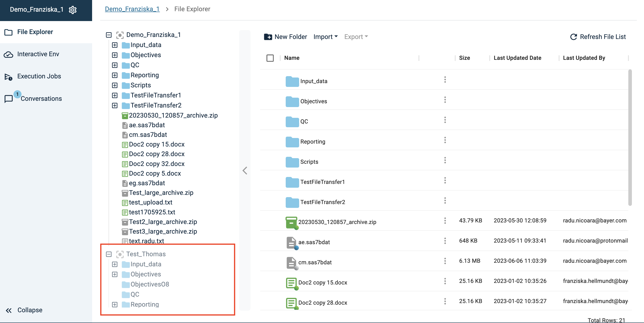Screen dimensions: 644x323
Task: Select File Explorer in the sidebar
Action: point(35,32)
